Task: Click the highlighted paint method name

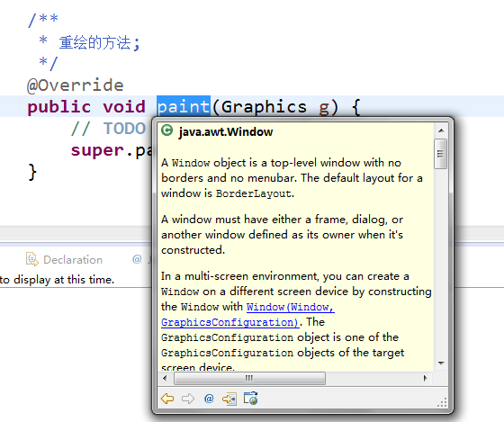Action: [184, 106]
